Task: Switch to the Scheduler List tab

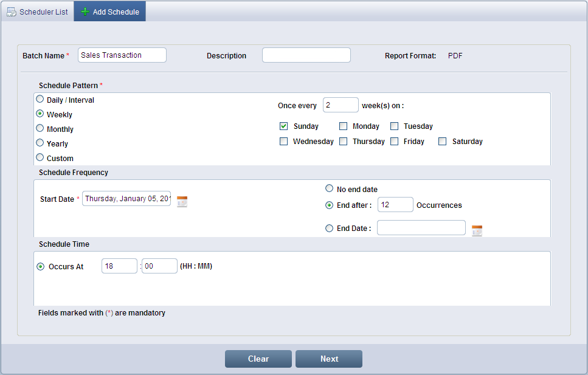Action: click(38, 12)
